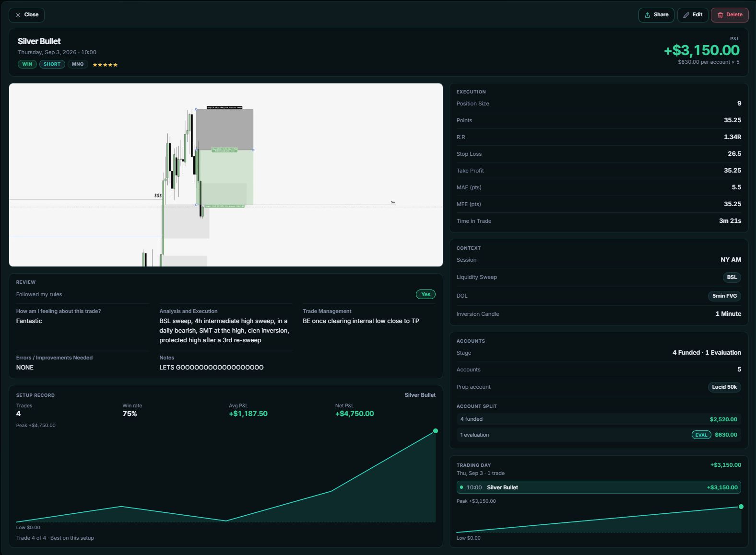The height and width of the screenshot is (555, 756).
Task: Click the Net P&L +$4,750.00 value
Action: point(354,414)
